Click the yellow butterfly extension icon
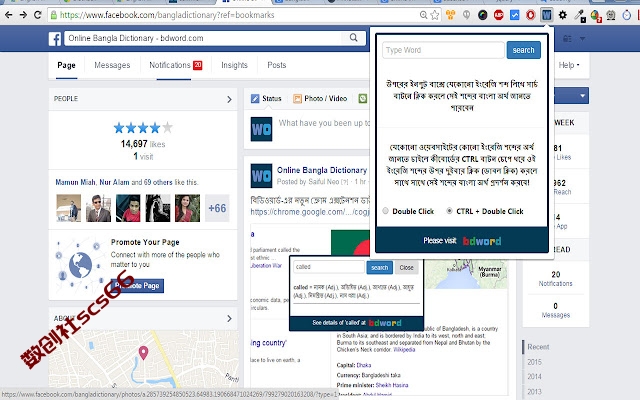 pos(450,15)
